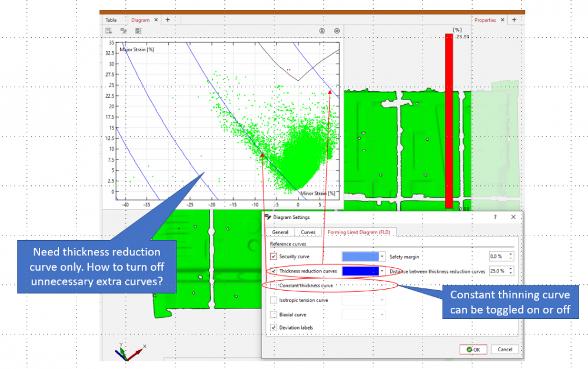
Task: Enable the Isotropic tension curve checkbox
Action: [274, 300]
